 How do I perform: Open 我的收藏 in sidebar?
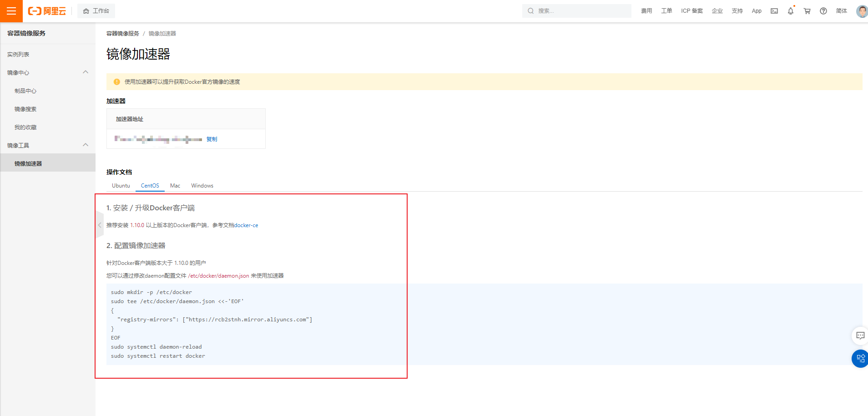tap(25, 127)
